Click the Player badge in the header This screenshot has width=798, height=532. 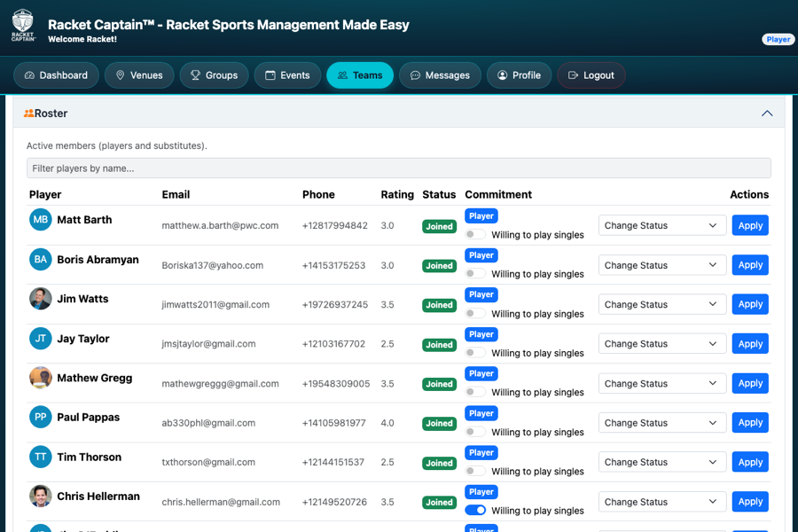[x=778, y=39]
